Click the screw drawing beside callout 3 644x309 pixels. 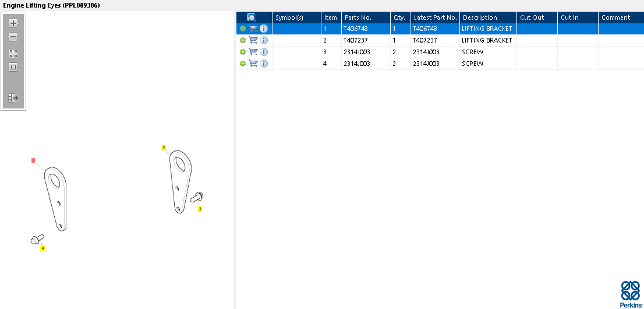[x=197, y=198]
